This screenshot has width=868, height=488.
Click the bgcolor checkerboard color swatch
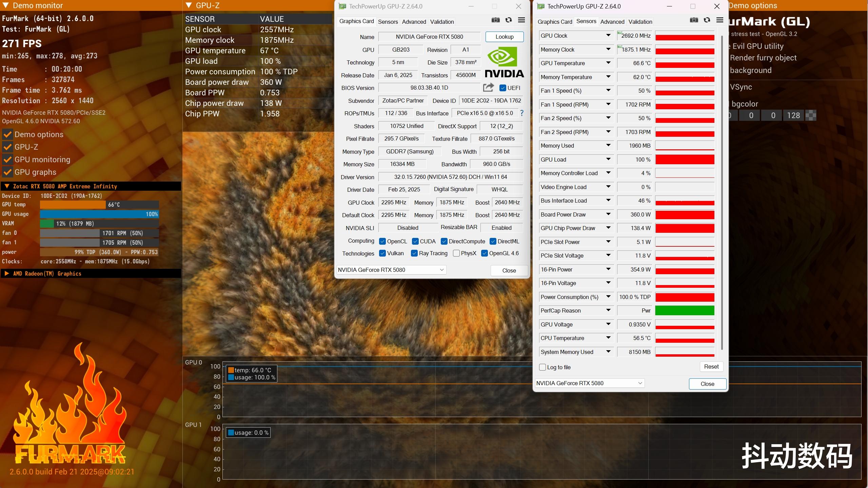pyautogui.click(x=811, y=115)
